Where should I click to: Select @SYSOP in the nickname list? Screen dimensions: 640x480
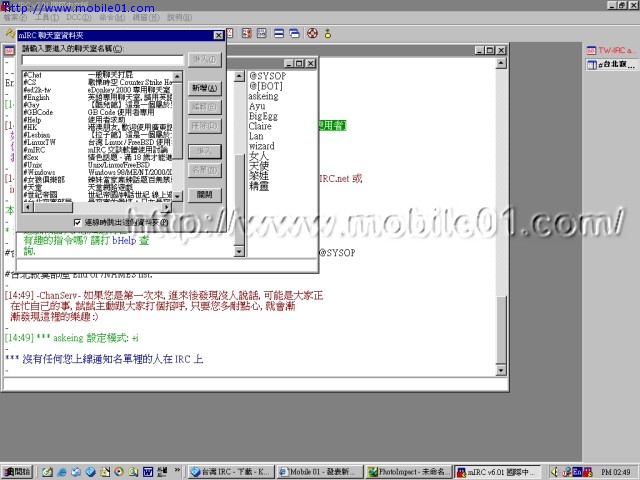click(x=268, y=76)
